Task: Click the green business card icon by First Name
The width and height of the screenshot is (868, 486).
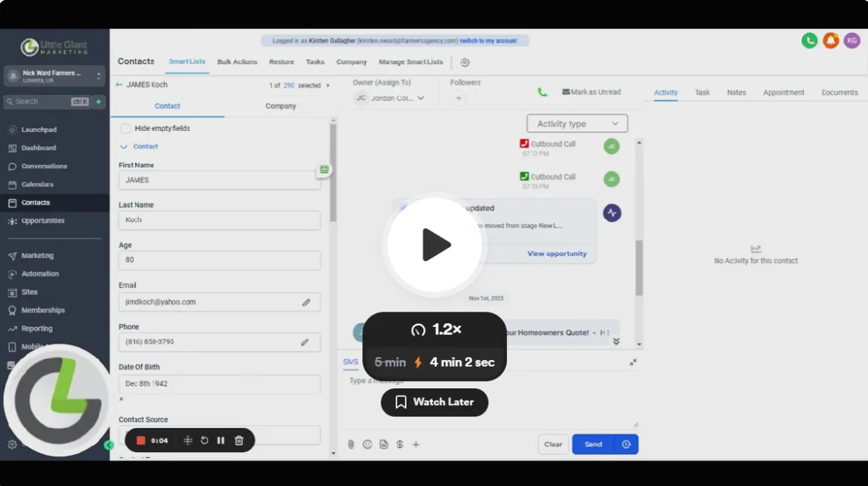Action: [x=324, y=169]
